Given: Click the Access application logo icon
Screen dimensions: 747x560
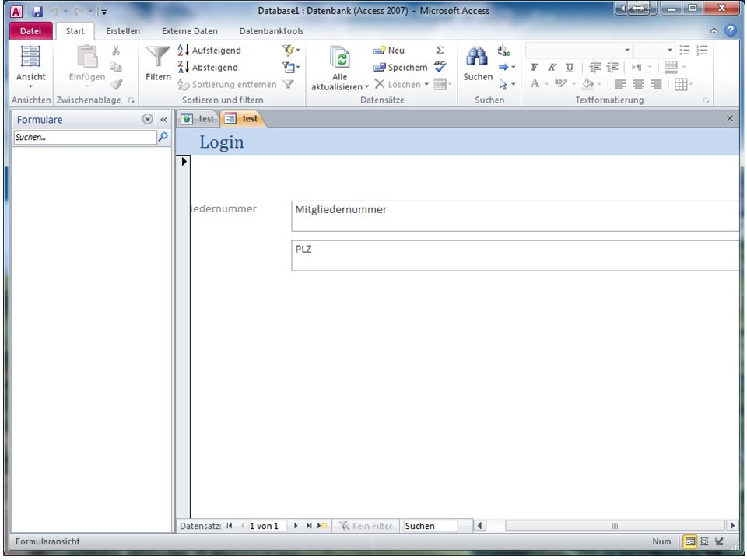Looking at the screenshot, I should click(16, 12).
